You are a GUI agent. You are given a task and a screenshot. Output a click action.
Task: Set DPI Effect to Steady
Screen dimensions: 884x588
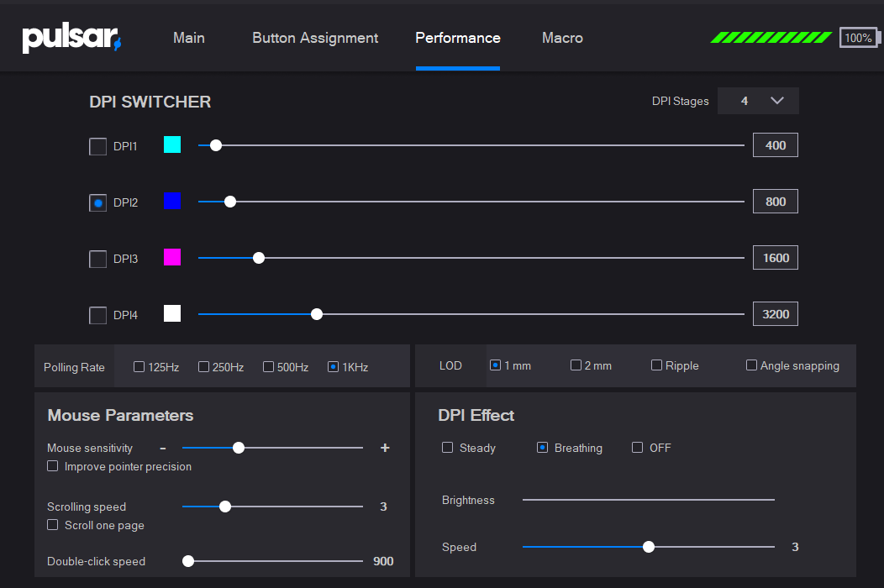pyautogui.click(x=448, y=448)
